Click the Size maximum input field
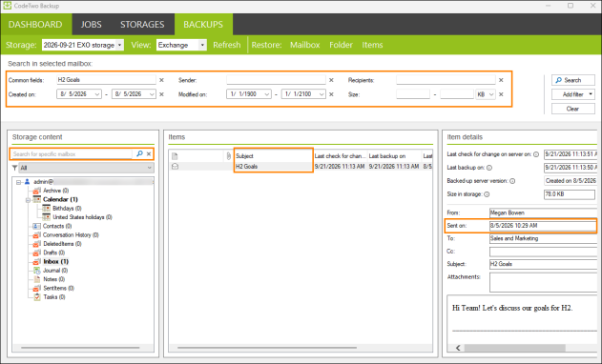 [x=457, y=94]
